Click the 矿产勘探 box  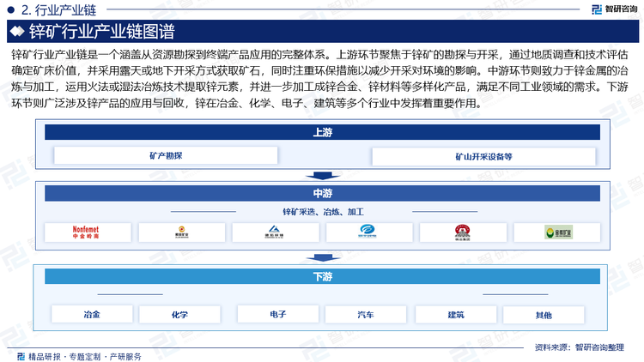166,155
